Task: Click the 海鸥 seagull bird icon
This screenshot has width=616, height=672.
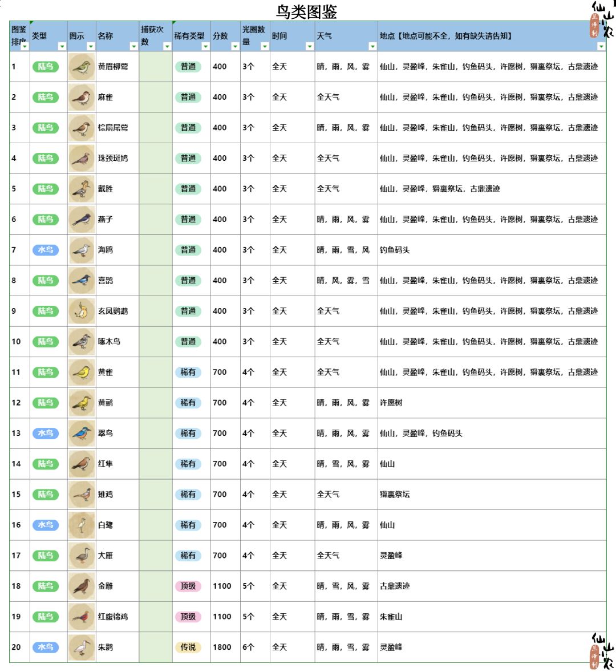Action: [x=82, y=250]
